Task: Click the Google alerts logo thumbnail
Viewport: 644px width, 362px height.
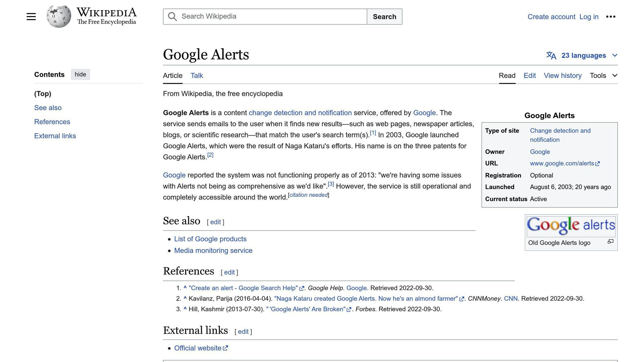Action: point(571,226)
